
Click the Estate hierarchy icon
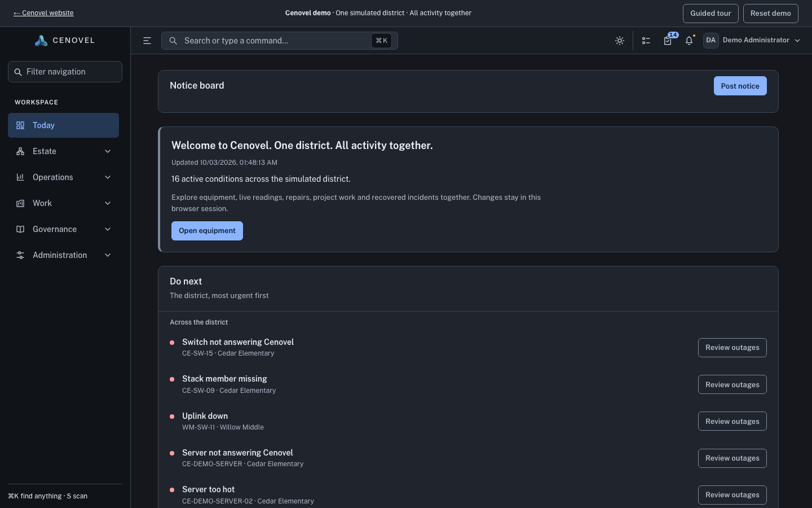[20, 151]
